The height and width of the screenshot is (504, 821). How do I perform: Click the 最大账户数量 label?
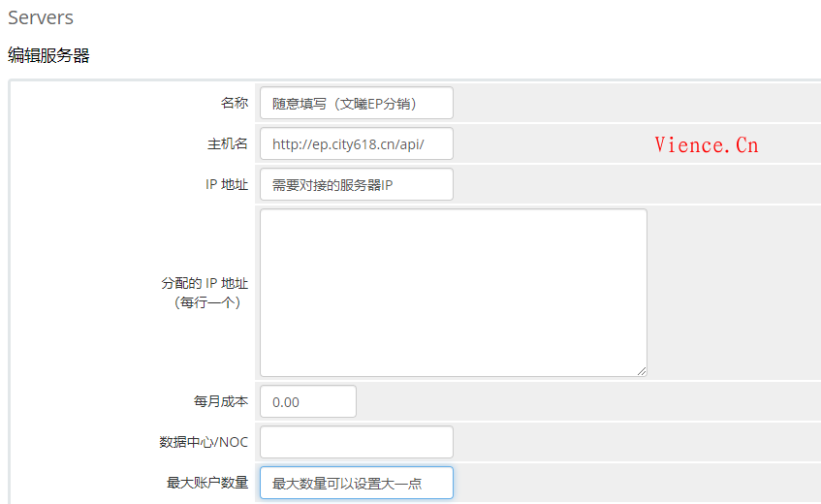coord(207,483)
